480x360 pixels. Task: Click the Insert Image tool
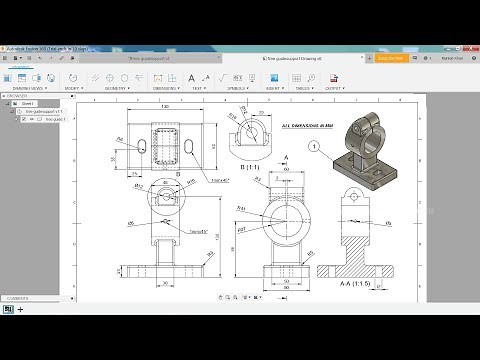click(x=274, y=78)
